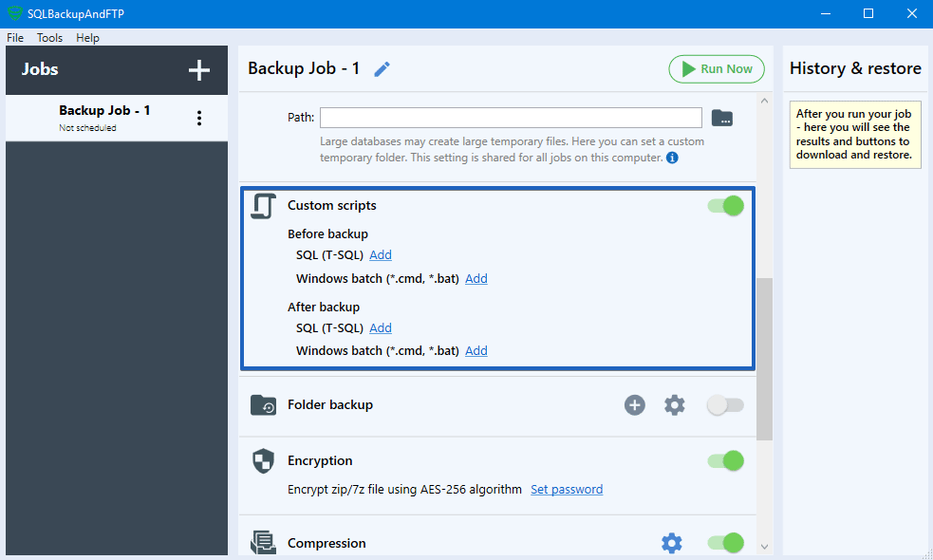933x560 pixels.
Task: Click the Jobs panel heading
Action: [40, 69]
